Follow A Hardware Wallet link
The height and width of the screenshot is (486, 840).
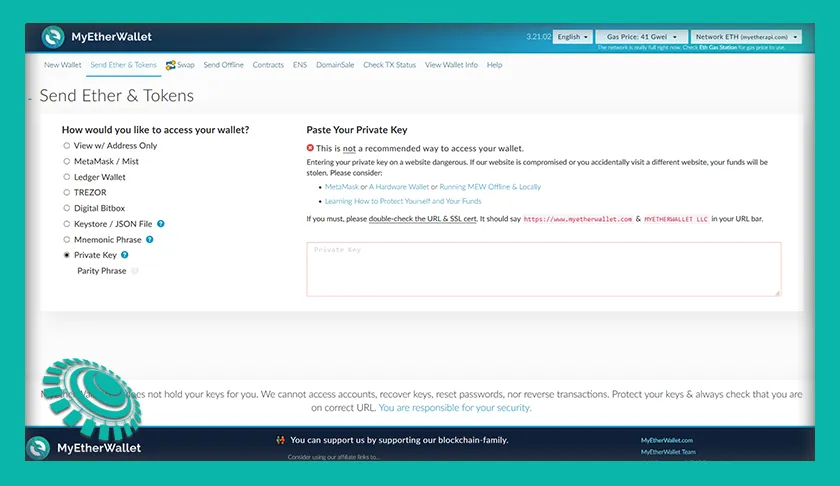coord(399,186)
